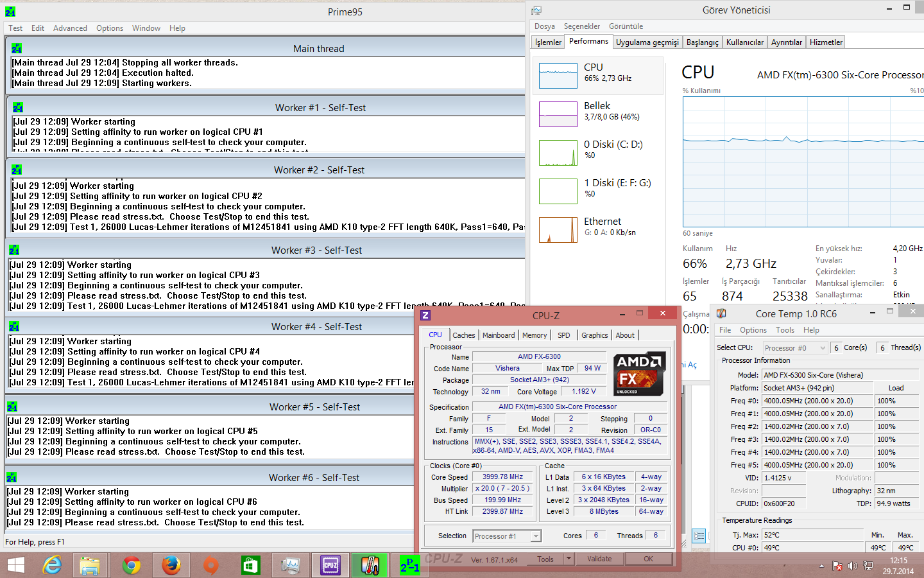Open Prime95 Options menu
This screenshot has height=578, width=924.
(110, 28)
